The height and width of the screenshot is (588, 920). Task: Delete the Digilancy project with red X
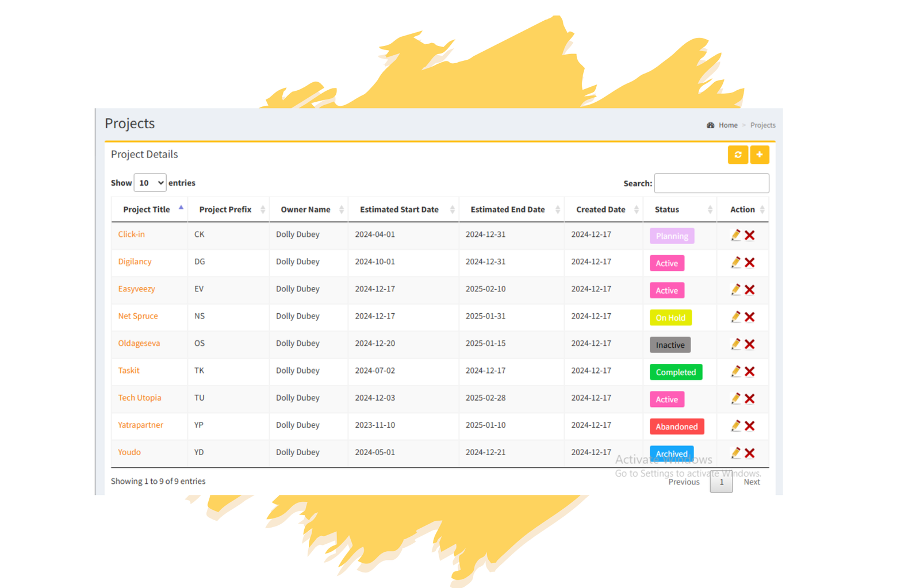(x=750, y=263)
